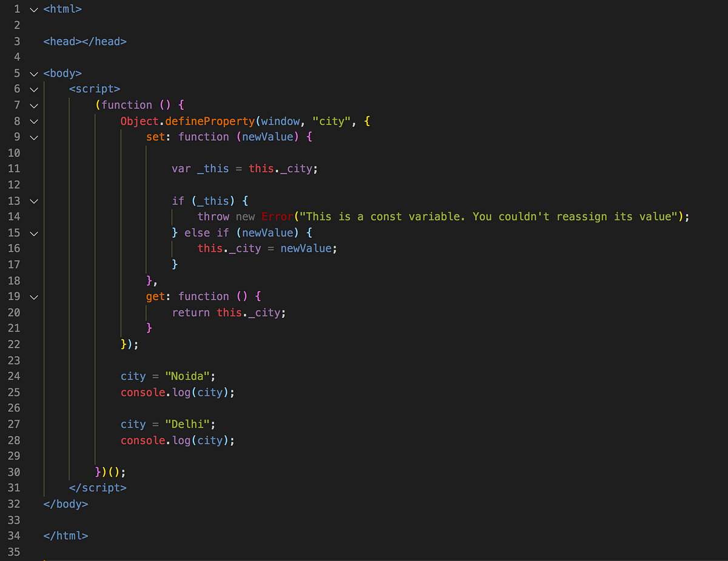This screenshot has height=561, width=728.
Task: Click the set property label on line 9
Action: 153,137
